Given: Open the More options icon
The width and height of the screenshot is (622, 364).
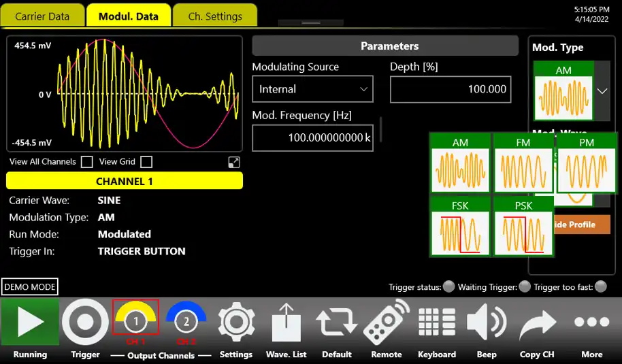Looking at the screenshot, I should (x=592, y=322).
